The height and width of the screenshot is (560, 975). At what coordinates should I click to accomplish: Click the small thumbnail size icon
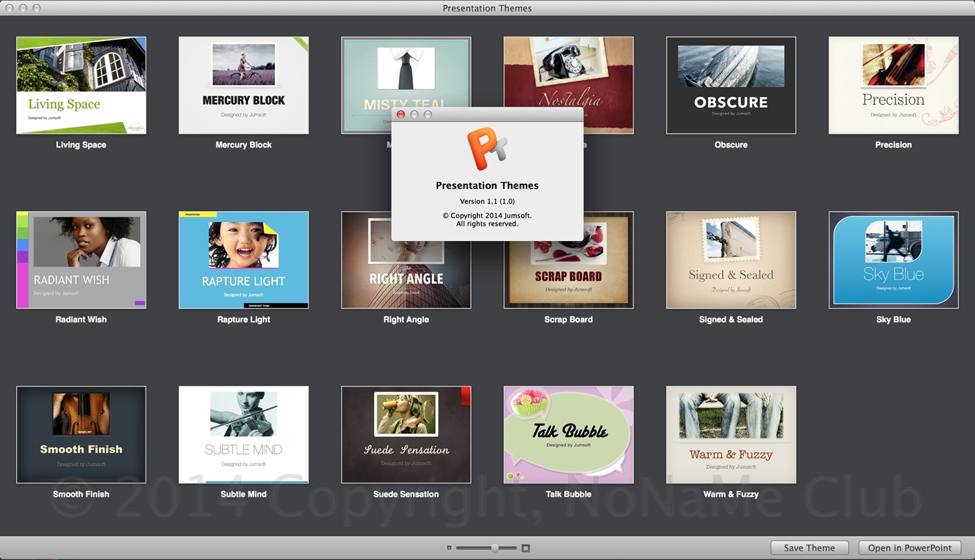coord(449,548)
